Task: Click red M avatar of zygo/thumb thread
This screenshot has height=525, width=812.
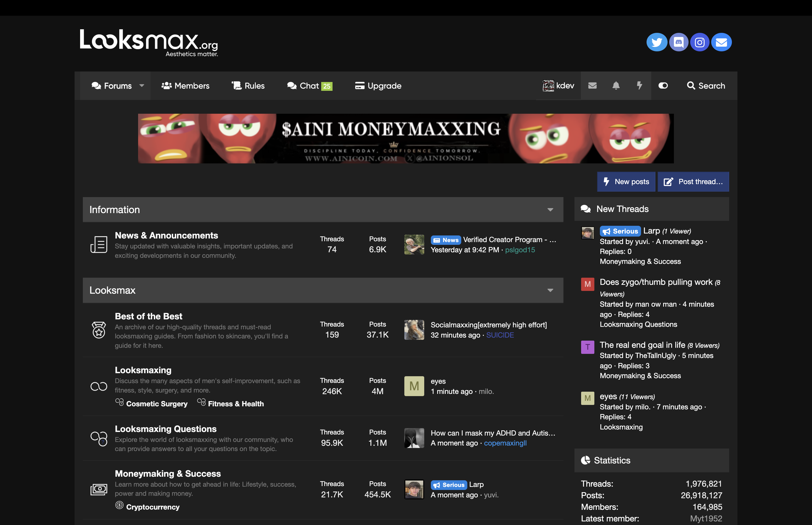Action: (588, 284)
